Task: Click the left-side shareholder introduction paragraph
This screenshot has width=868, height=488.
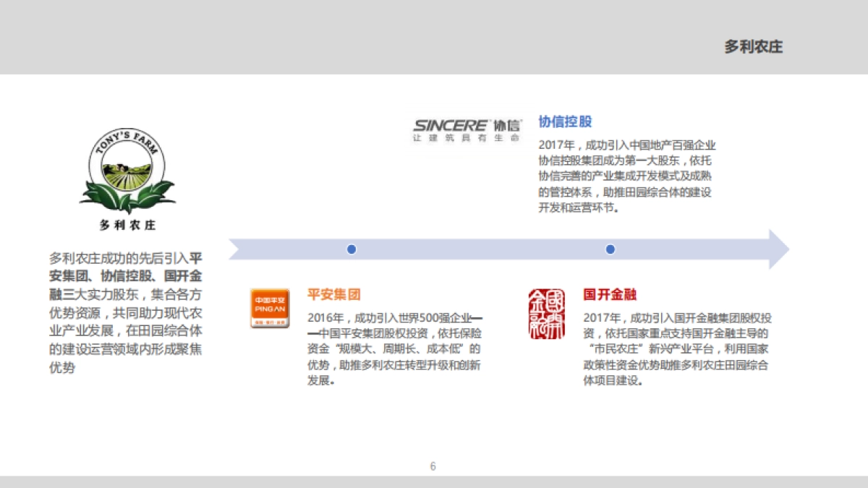Action: point(126,312)
